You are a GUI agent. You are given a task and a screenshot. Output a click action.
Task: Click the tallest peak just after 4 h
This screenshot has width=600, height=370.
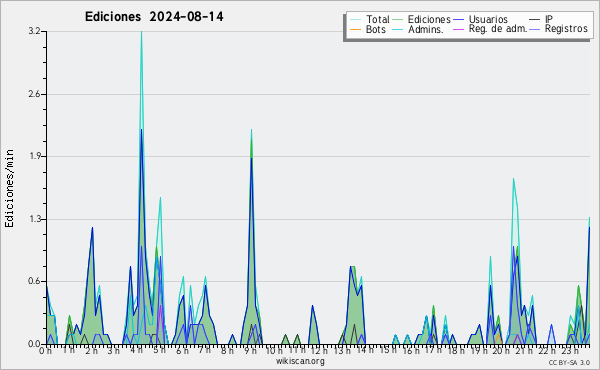coord(141,32)
